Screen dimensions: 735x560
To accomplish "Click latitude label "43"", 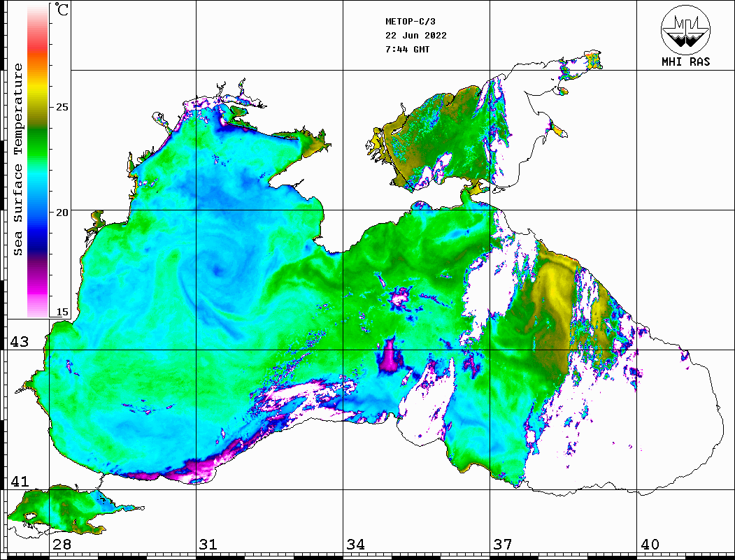I will coord(20,342).
